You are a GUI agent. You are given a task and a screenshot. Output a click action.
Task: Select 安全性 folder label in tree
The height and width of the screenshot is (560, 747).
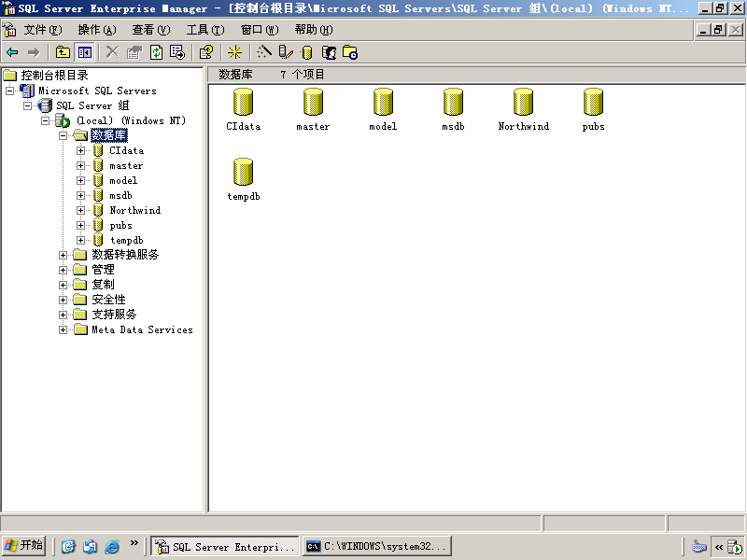(108, 300)
